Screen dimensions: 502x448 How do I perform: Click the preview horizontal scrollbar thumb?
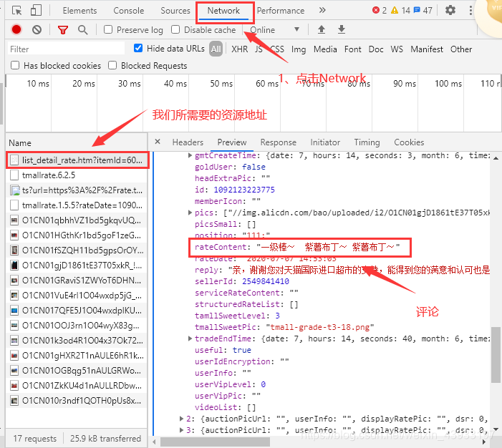[x=215, y=442]
